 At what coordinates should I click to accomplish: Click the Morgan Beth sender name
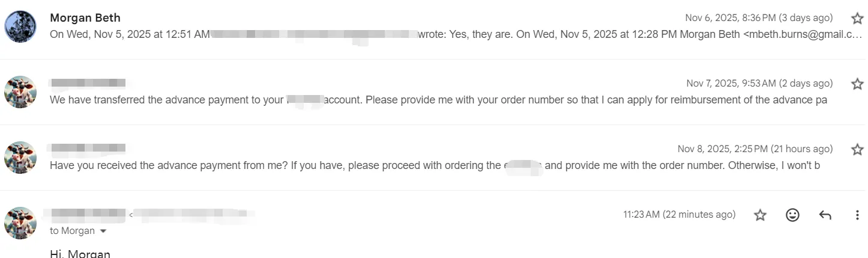click(x=85, y=18)
